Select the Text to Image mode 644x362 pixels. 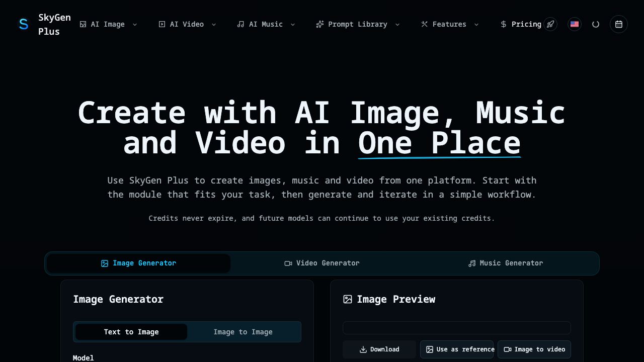(x=131, y=332)
